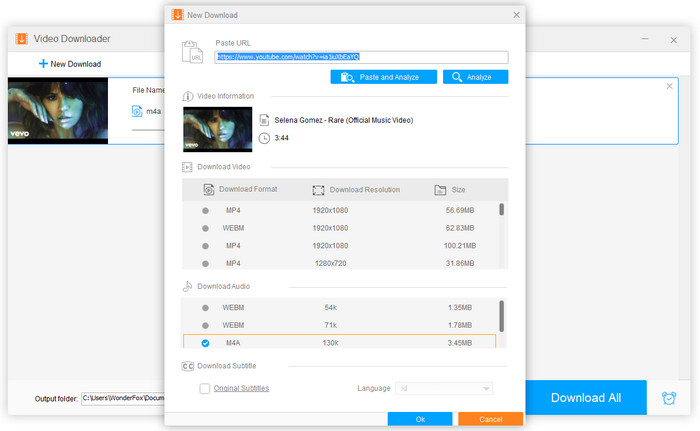
Task: Click the orange Cancel button
Action: pyautogui.click(x=491, y=419)
